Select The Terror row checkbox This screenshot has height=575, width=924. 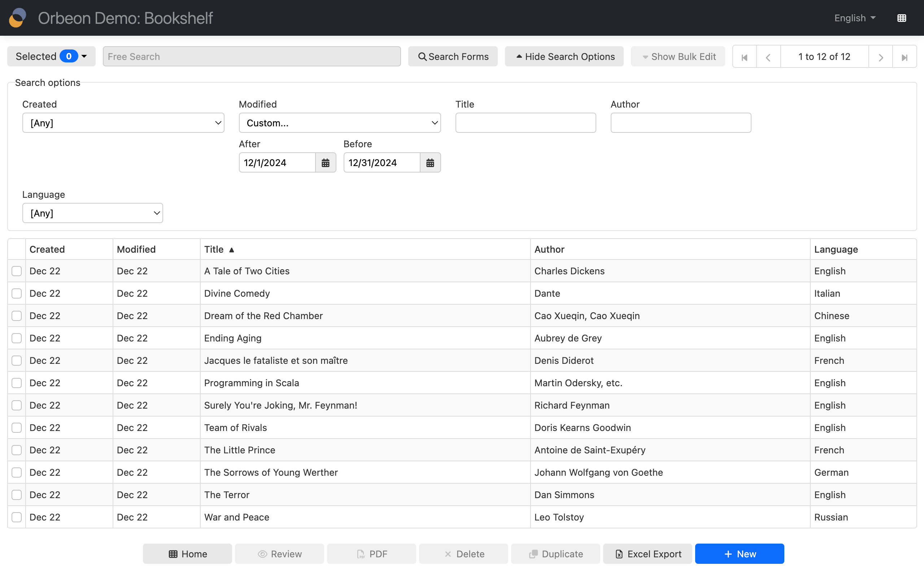(x=16, y=495)
